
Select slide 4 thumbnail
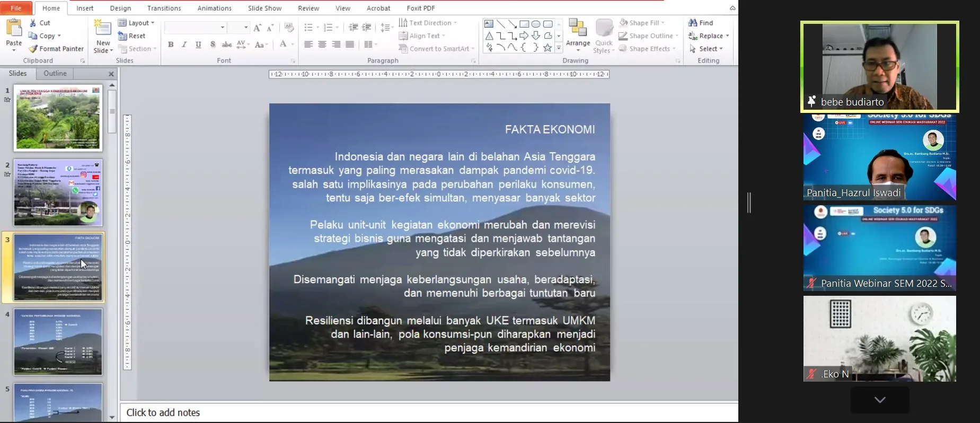tap(58, 342)
